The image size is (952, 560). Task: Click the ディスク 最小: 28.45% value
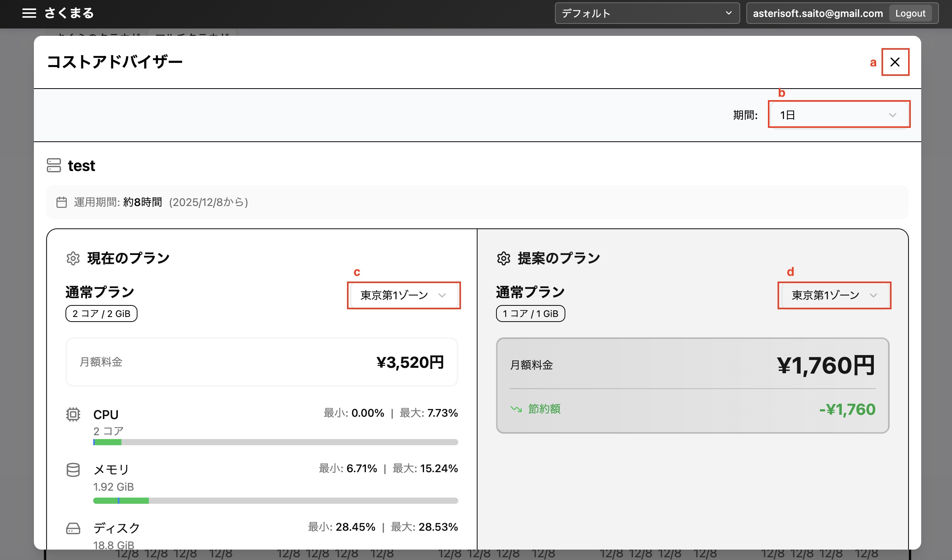342,527
